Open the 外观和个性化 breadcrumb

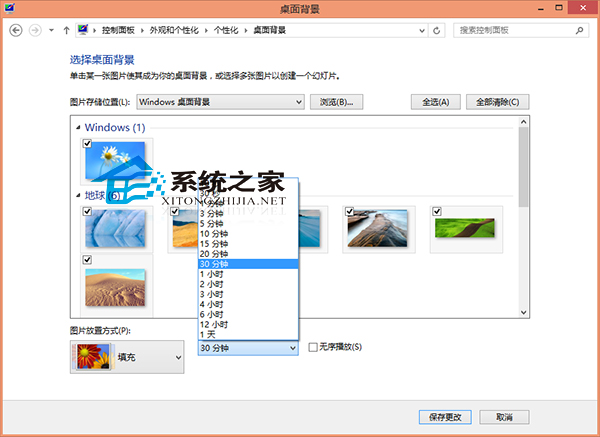pos(174,30)
